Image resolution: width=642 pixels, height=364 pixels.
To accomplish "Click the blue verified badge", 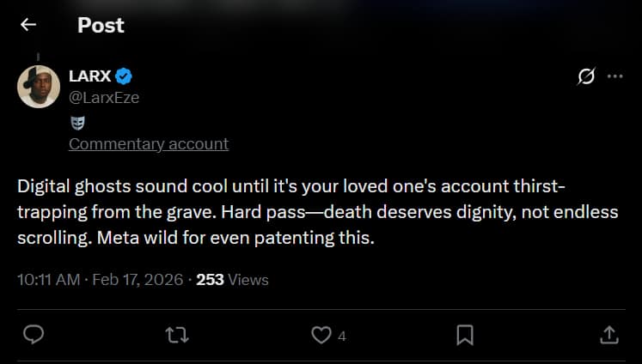I will (x=124, y=76).
